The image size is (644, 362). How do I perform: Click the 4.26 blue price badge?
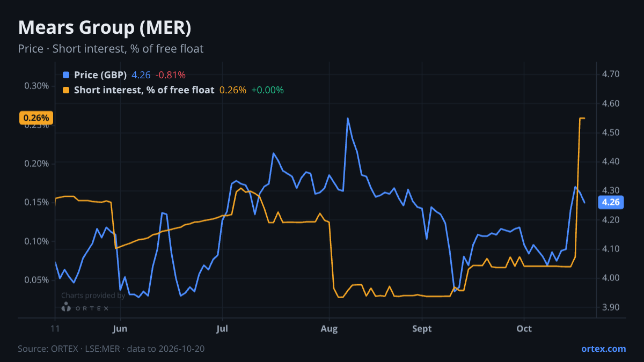pos(611,202)
